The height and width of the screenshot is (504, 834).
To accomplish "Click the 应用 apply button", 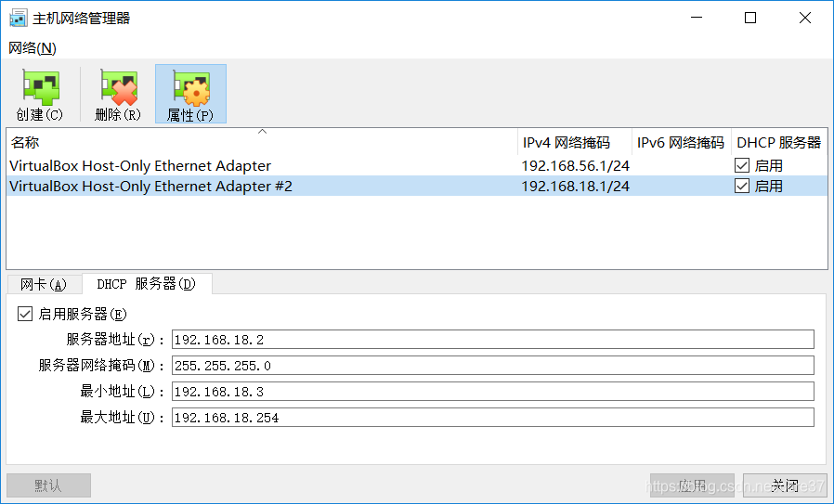I will [x=692, y=485].
